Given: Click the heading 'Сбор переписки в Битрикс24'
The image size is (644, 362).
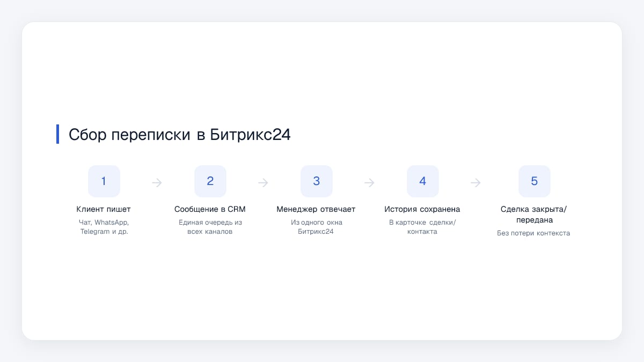Looking at the screenshot, I should tap(180, 135).
